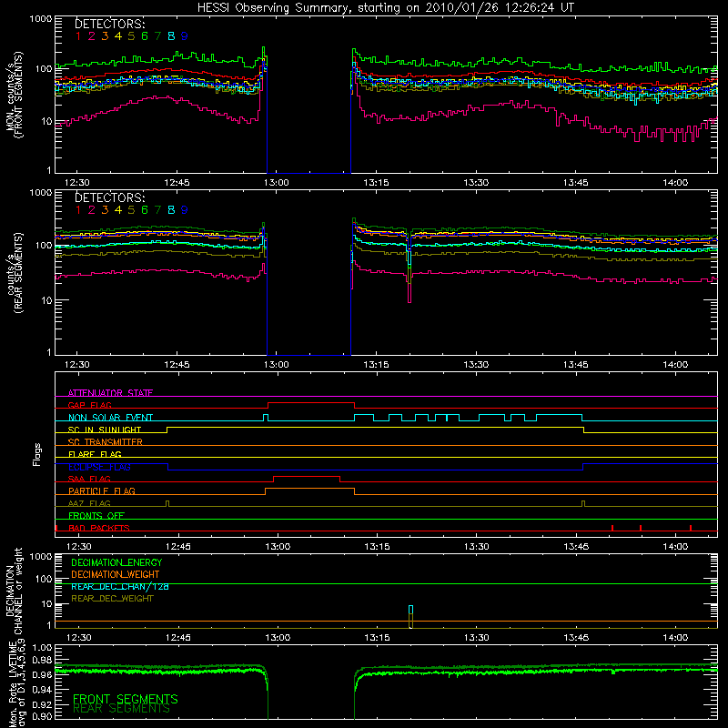Click the PARTICLE FLAG label
This screenshot has width=728, height=728.
point(102,490)
